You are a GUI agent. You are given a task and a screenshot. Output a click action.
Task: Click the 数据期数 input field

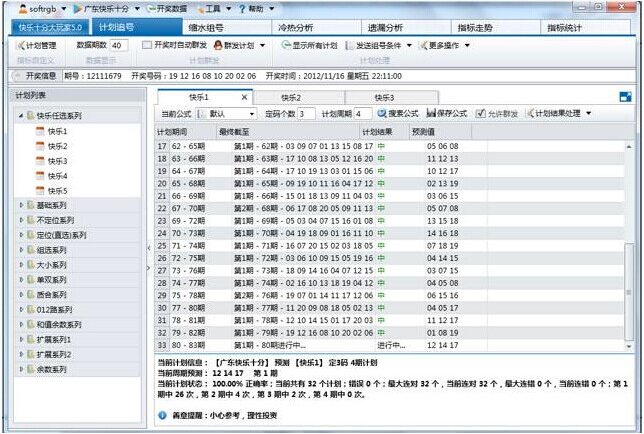(117, 46)
